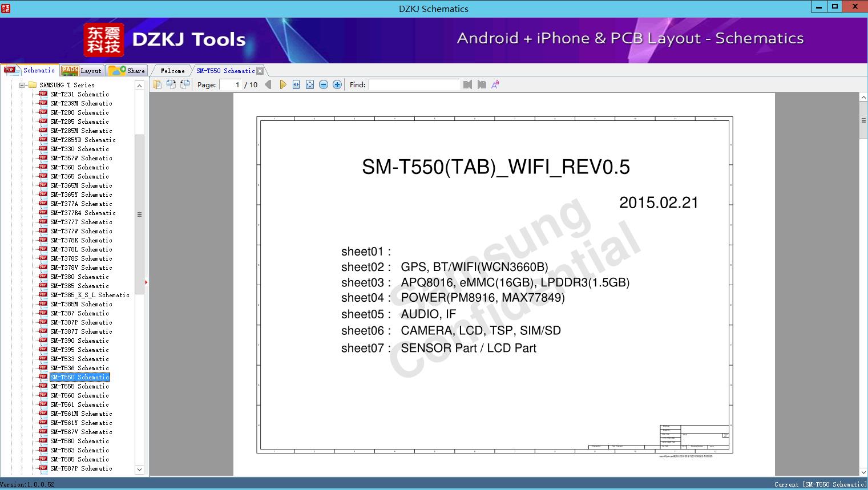
Task: Open SM-T390 Schematic
Action: point(79,341)
